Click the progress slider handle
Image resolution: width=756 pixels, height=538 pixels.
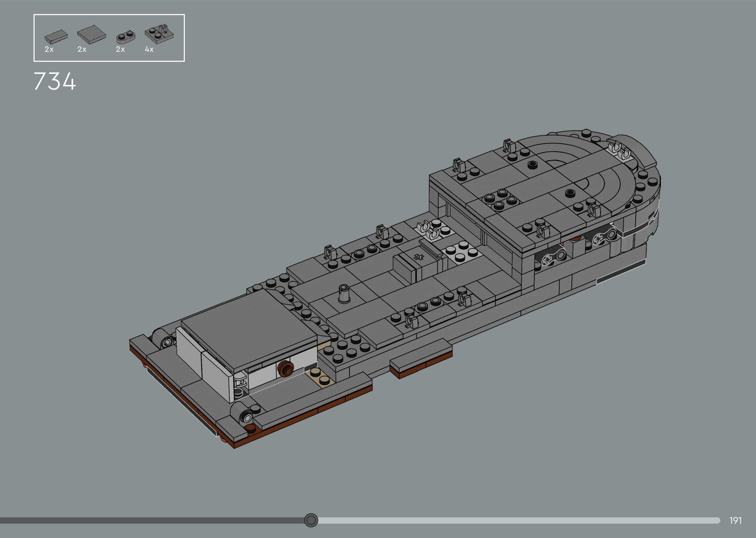point(311,520)
